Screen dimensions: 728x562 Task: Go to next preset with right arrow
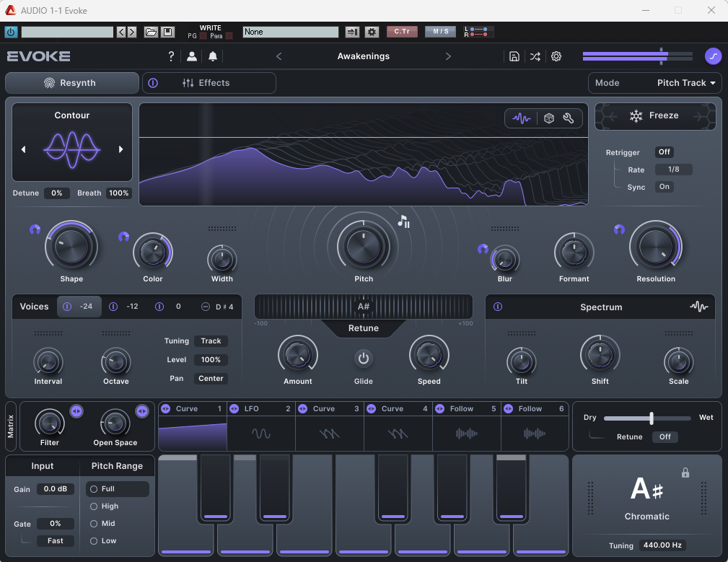448,56
